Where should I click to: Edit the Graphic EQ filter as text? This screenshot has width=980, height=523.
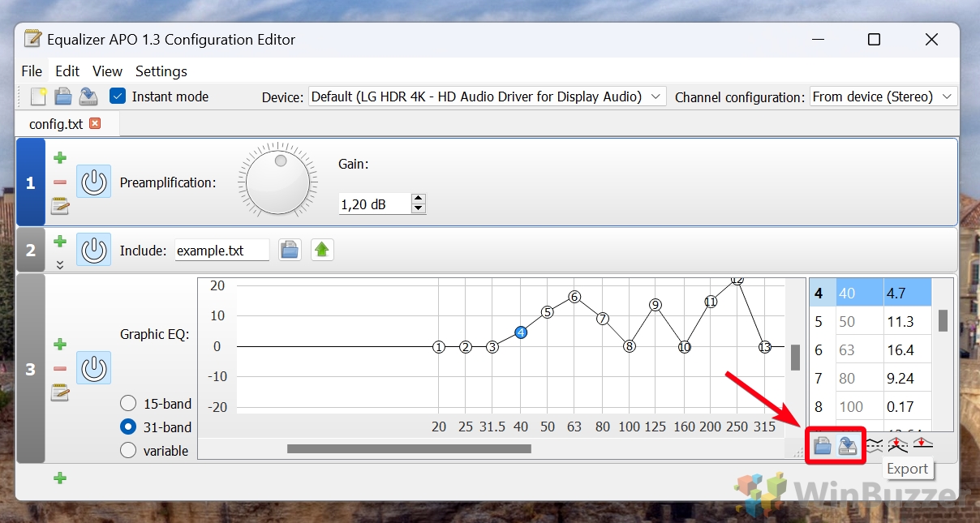(60, 392)
